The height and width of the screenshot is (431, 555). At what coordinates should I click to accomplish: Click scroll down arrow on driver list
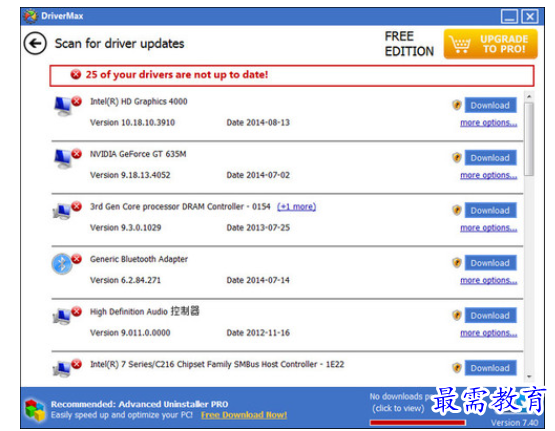pos(529,377)
